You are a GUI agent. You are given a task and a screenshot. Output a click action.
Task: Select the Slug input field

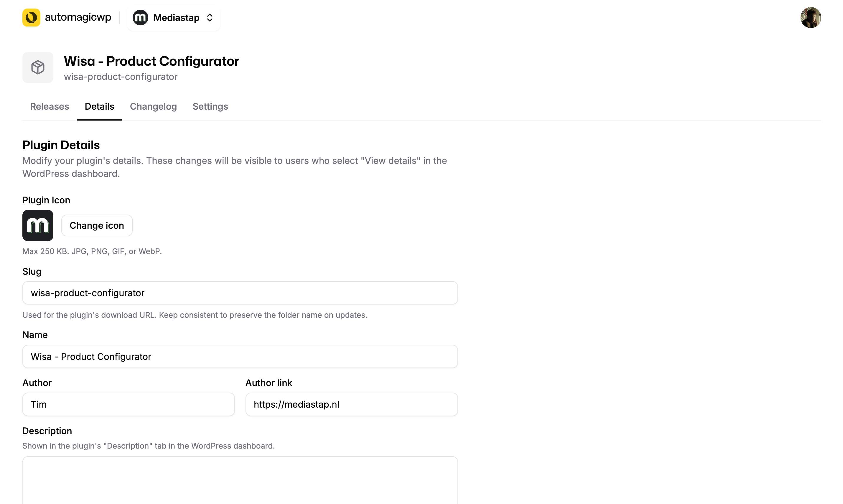point(239,292)
